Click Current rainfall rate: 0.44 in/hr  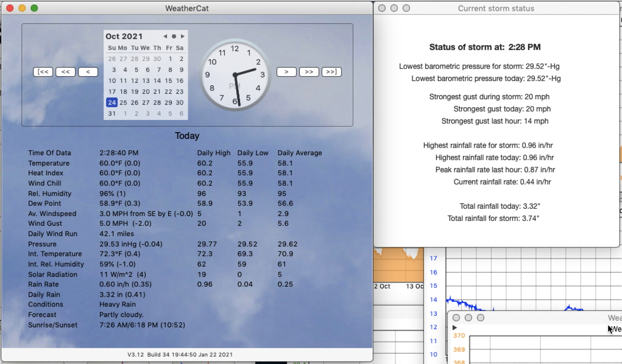pos(502,182)
